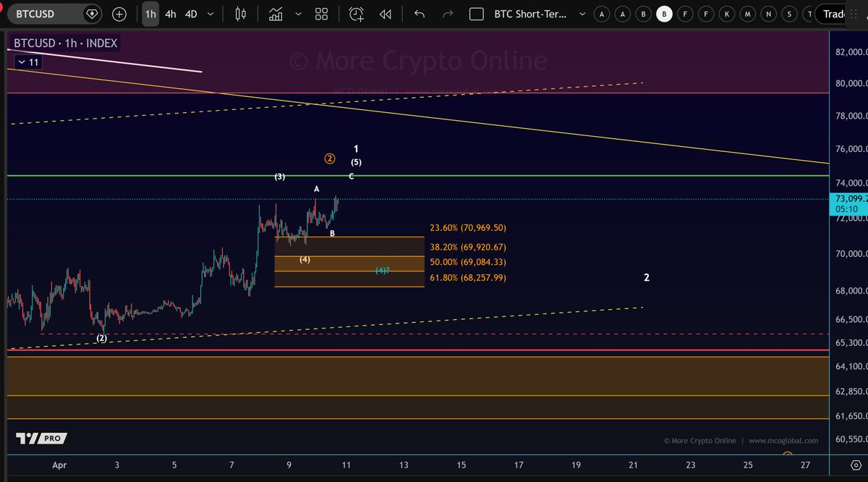Open the compare or add symbol plus icon
Viewport: 868px width, 482px height.
pyautogui.click(x=119, y=14)
